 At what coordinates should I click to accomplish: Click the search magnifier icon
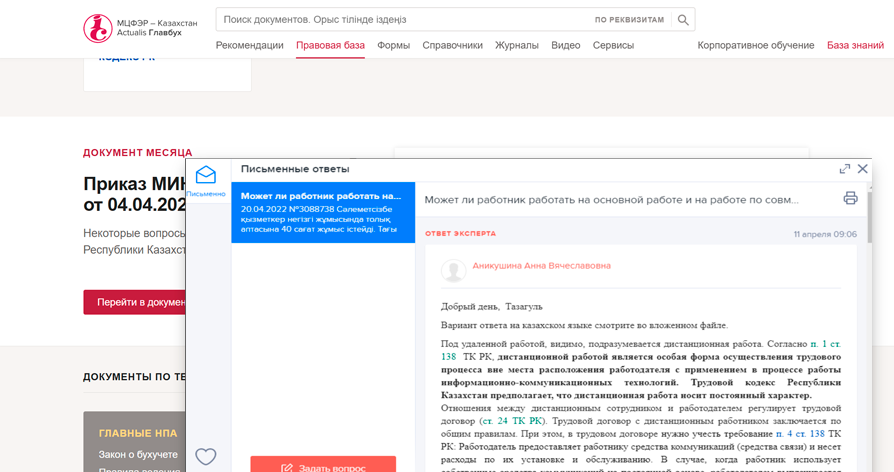click(683, 20)
